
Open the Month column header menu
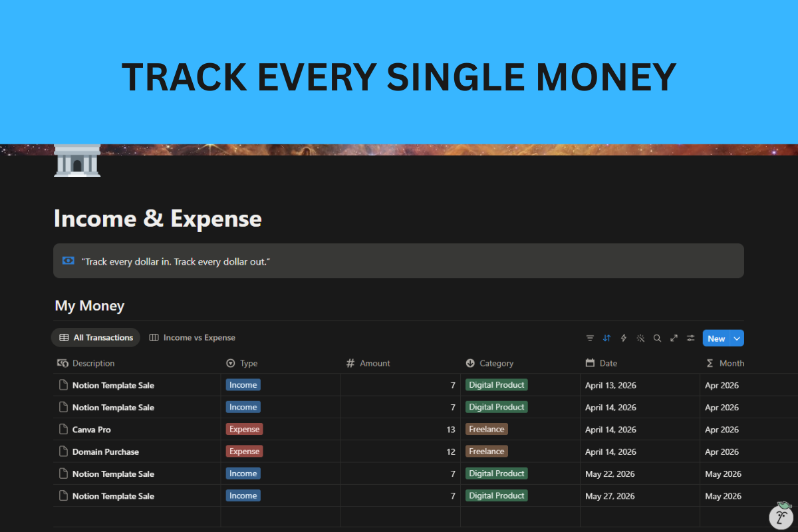[725, 363]
